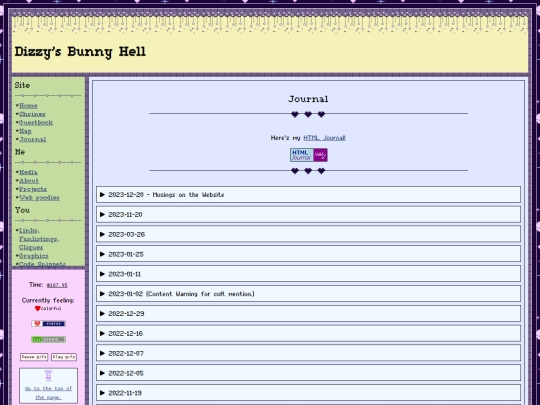The width and height of the screenshot is (540, 405).
Task: Follow the HTML Journal text link
Action: pos(324,138)
